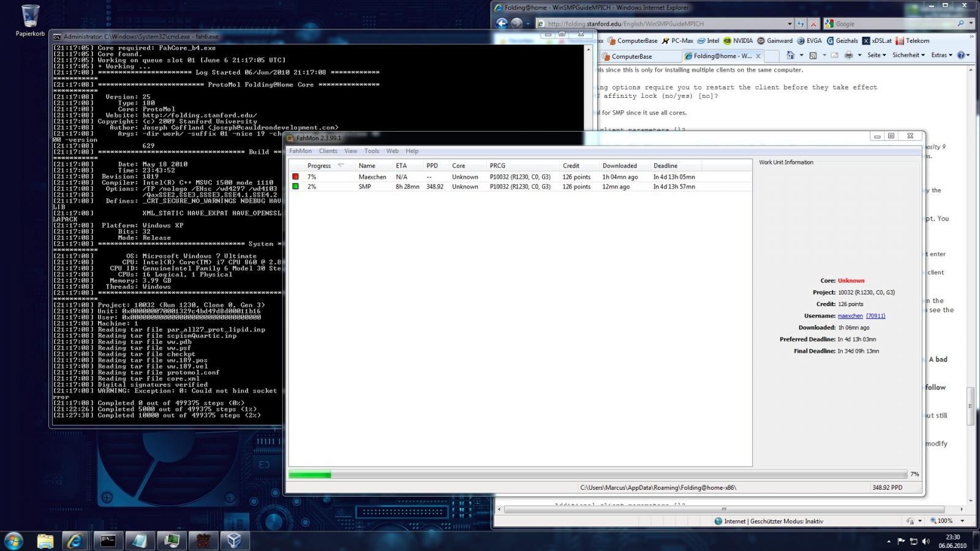Open the Help menu in FahMon
The width and height of the screenshot is (980, 551).
point(412,151)
